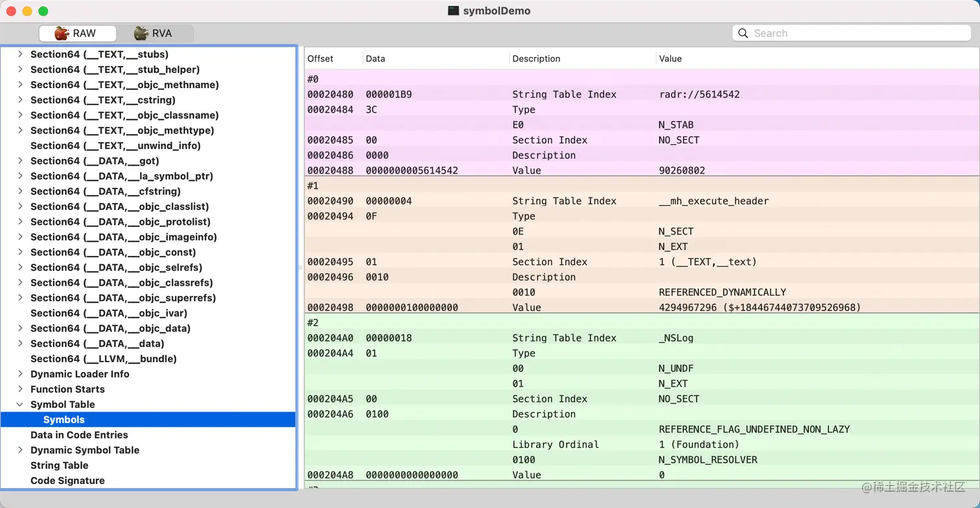This screenshot has height=508, width=980.
Task: Switch to RVA address mode
Action: (154, 33)
